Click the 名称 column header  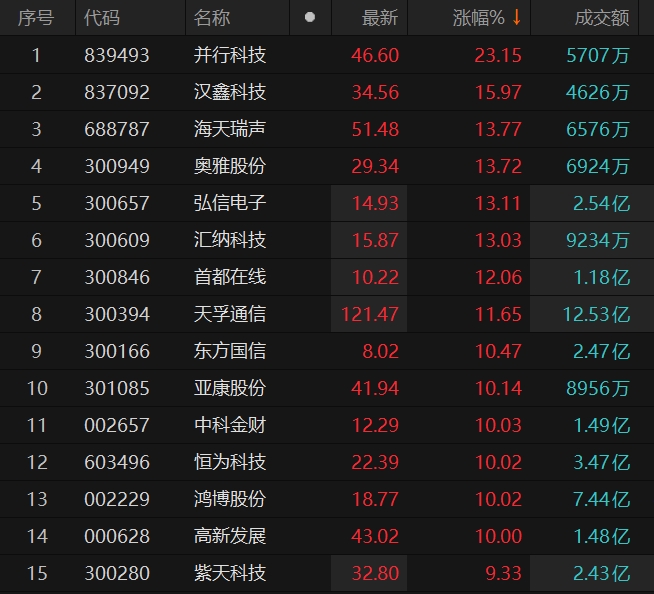click(211, 18)
